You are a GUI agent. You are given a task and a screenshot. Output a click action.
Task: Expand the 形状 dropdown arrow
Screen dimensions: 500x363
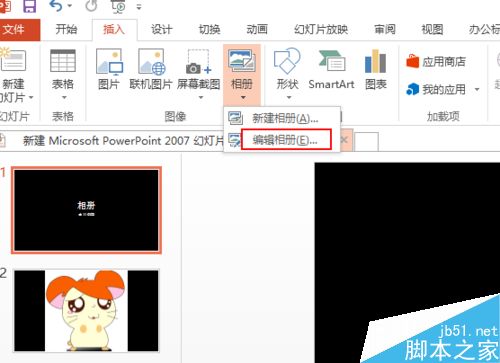(289, 98)
